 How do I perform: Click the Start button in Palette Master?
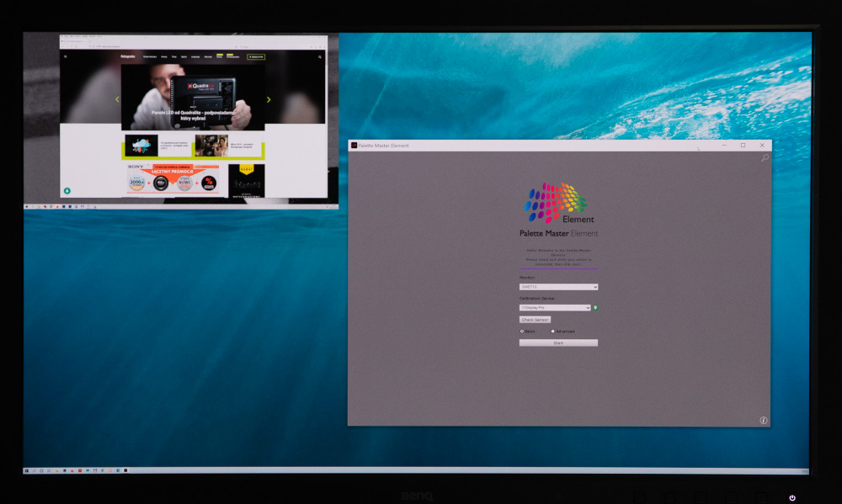(558, 343)
